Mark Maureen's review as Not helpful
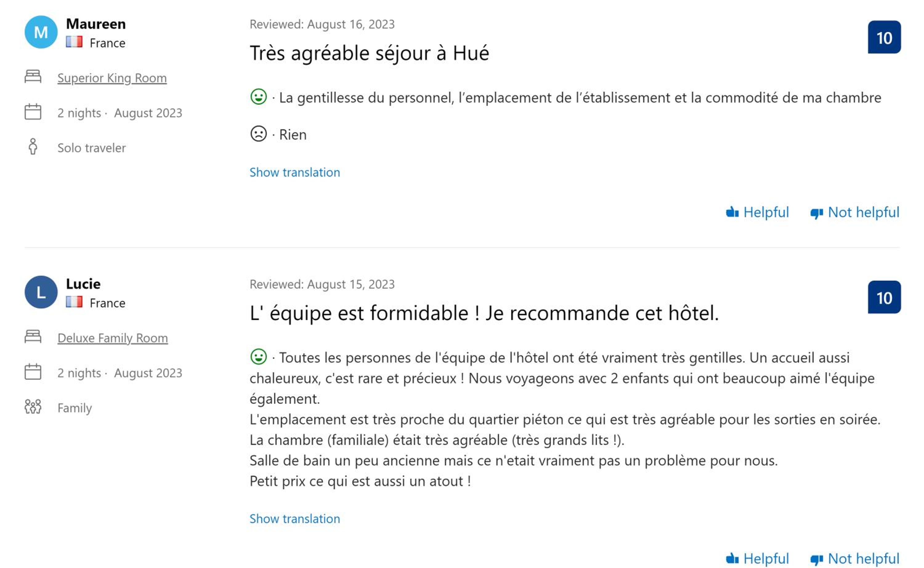 (855, 212)
